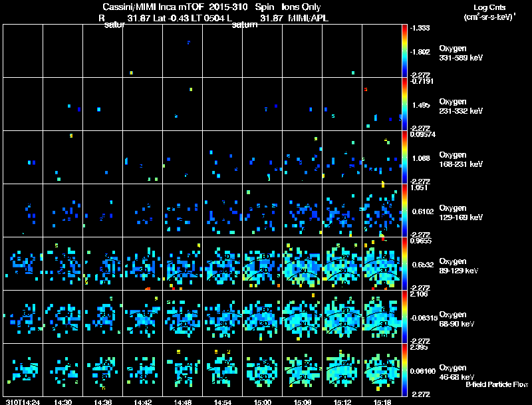Click the color bar for Oxygen 129-169 keV
Screen dimensions: 532x405
[404, 211]
